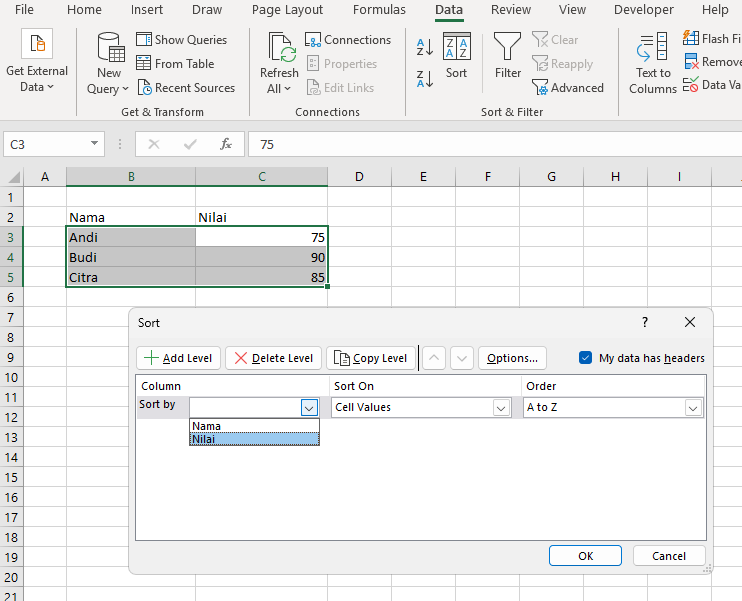Click Sort Z to A descending icon
Screen dimensions: 742x601
pos(425,77)
